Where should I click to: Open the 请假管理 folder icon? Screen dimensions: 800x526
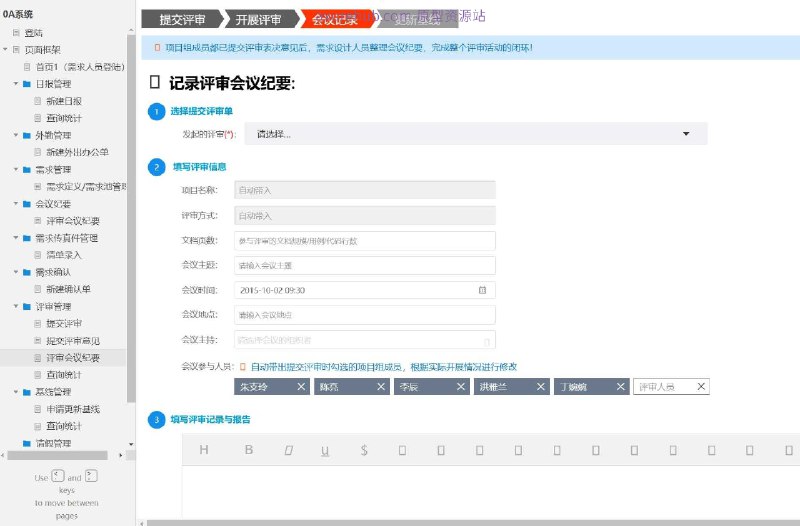coord(27,443)
